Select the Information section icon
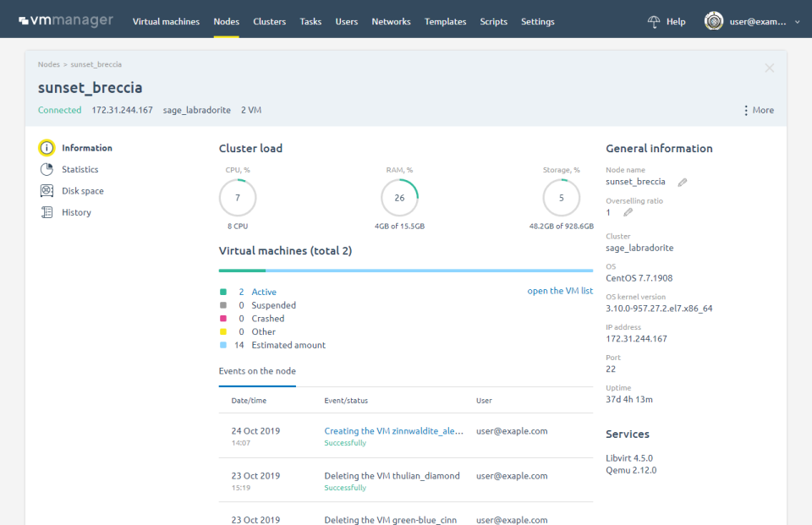This screenshot has height=525, width=812. [47, 147]
